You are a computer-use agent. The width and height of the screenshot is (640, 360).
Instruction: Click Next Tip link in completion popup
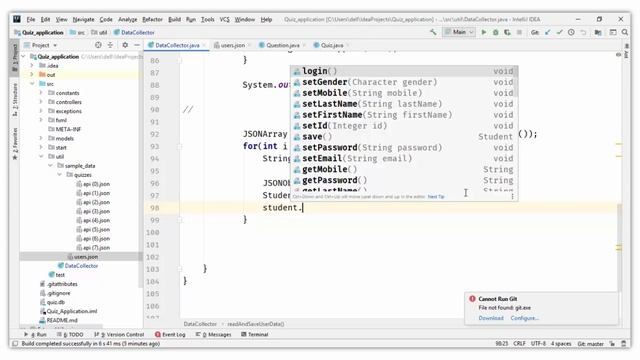436,197
